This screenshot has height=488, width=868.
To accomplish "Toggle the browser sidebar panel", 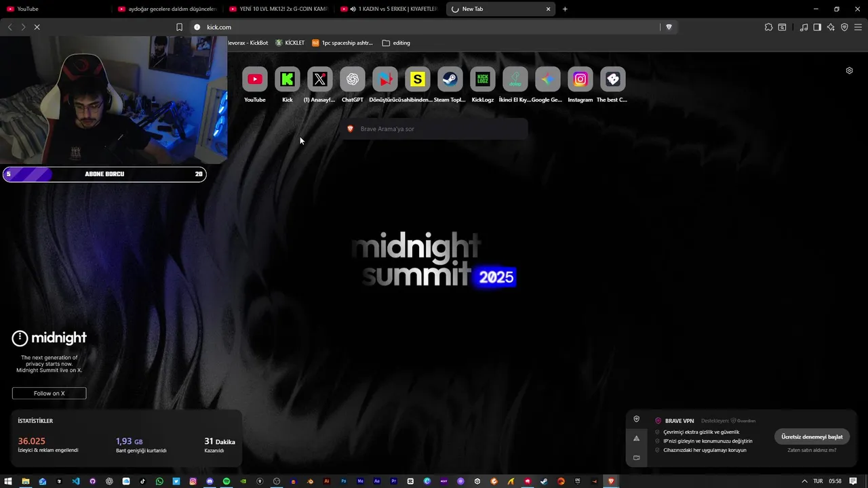I will pyautogui.click(x=817, y=27).
